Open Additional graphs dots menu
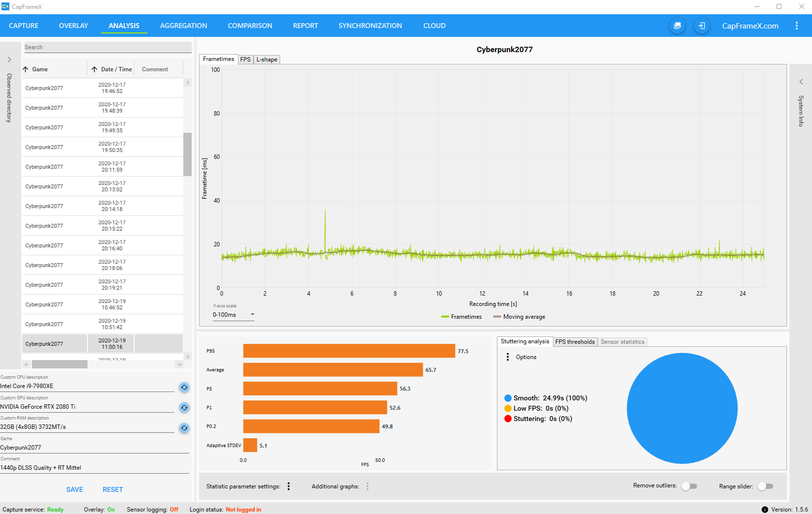The image size is (812, 514). point(367,486)
